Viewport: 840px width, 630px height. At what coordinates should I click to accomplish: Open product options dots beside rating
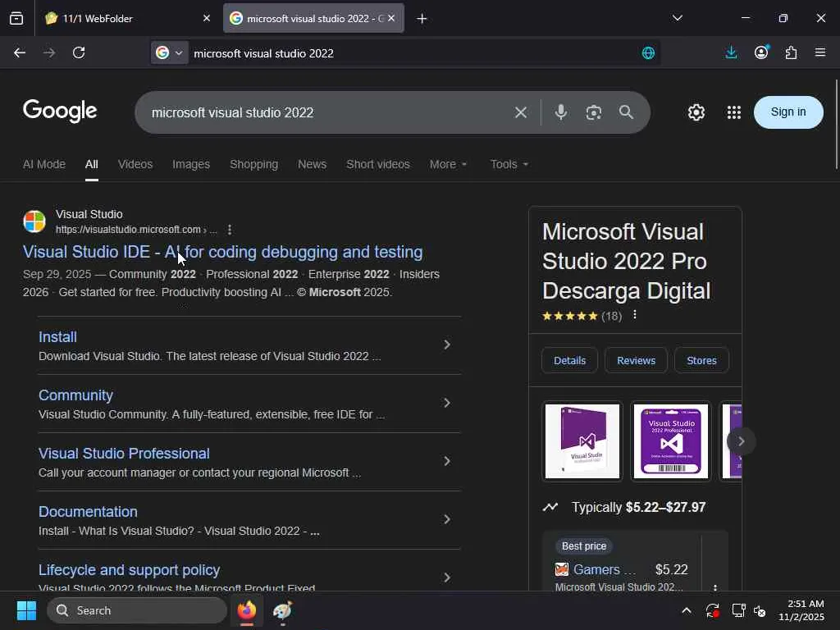click(635, 315)
